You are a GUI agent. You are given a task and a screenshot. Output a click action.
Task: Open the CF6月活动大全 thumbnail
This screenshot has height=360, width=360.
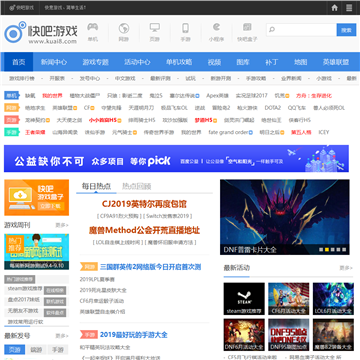coord(289,299)
